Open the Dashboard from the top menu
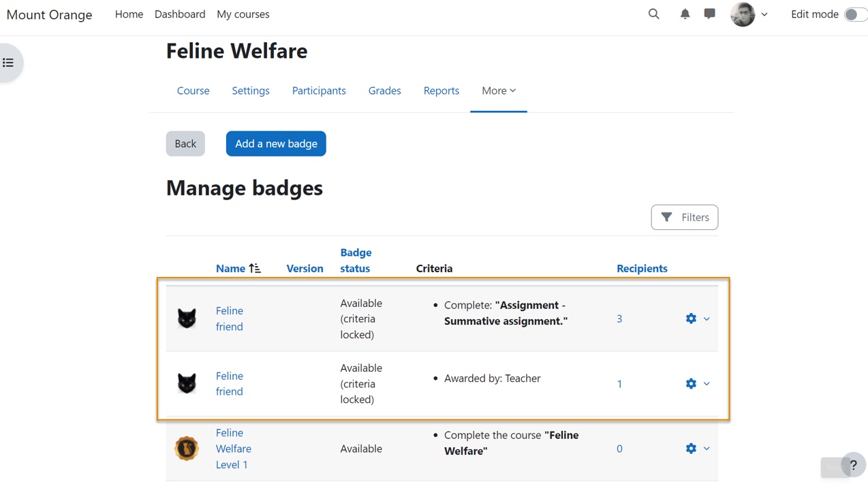Viewport: 868px width, 486px height. [x=179, y=14]
